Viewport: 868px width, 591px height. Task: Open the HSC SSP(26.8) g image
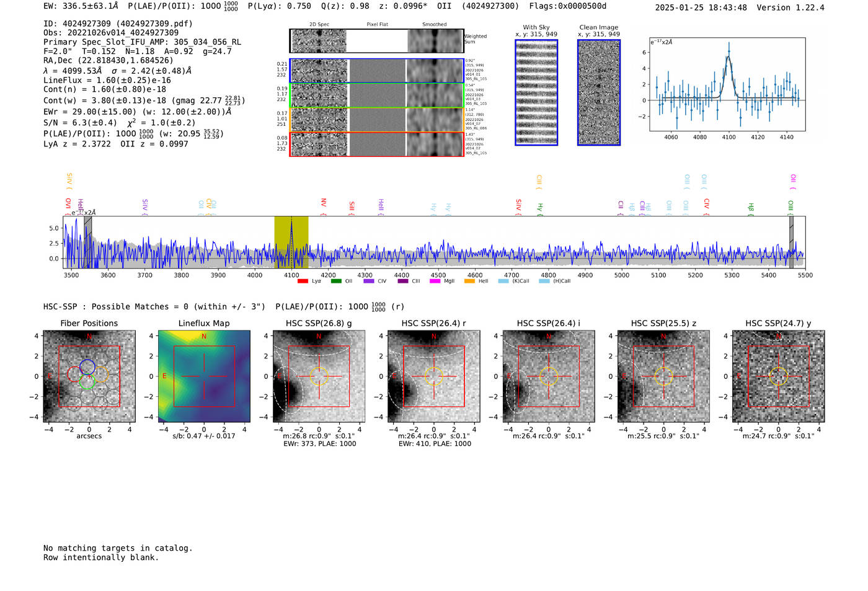point(319,376)
